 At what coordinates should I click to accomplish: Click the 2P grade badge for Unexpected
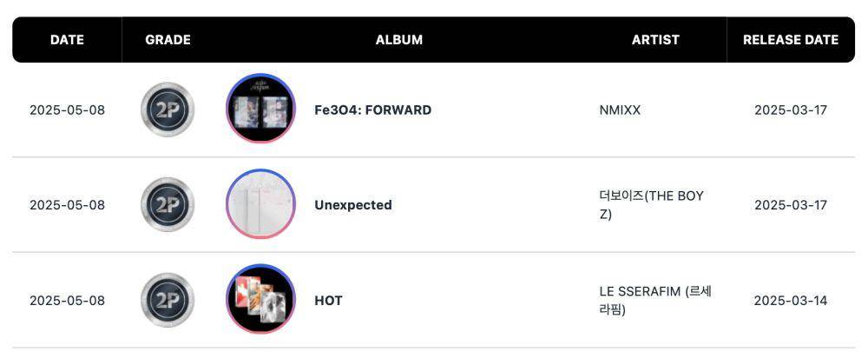pyautogui.click(x=168, y=204)
